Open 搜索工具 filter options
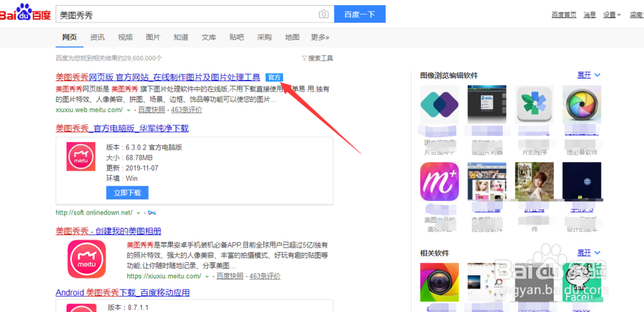Viewport: 644px width, 312px height. [x=317, y=59]
